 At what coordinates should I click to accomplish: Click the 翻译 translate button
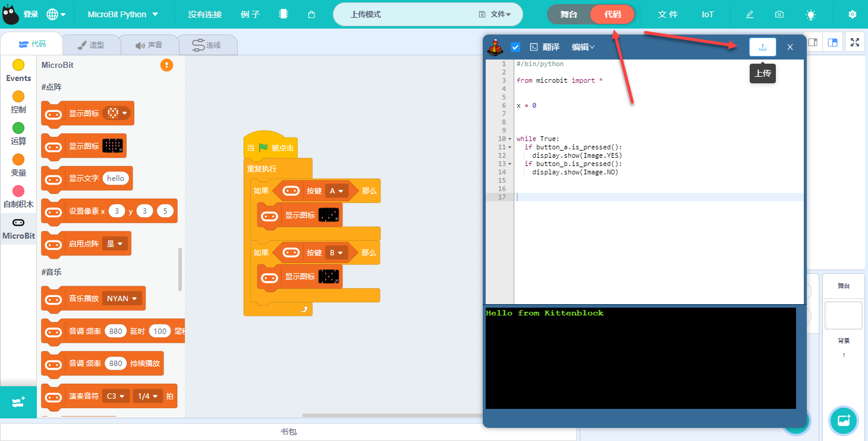pyautogui.click(x=545, y=47)
